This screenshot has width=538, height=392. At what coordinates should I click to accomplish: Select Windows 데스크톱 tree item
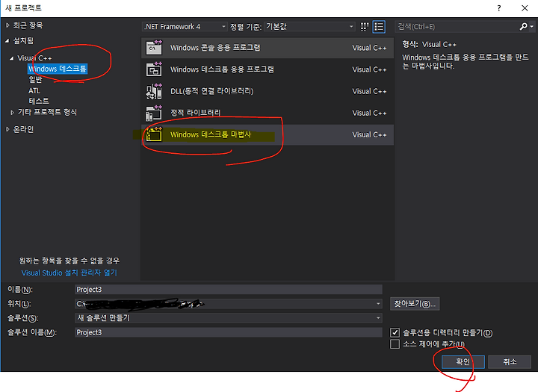point(58,69)
